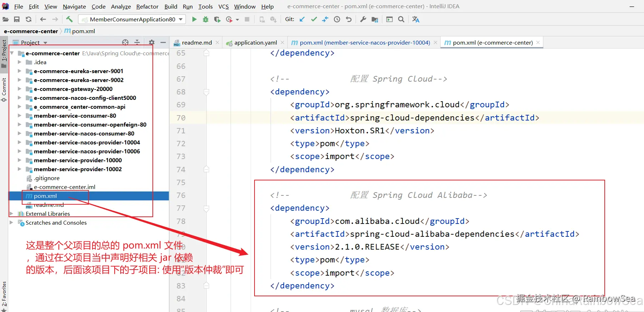644x312 pixels.
Task: Open the run configuration dropdown
Action: [181, 19]
